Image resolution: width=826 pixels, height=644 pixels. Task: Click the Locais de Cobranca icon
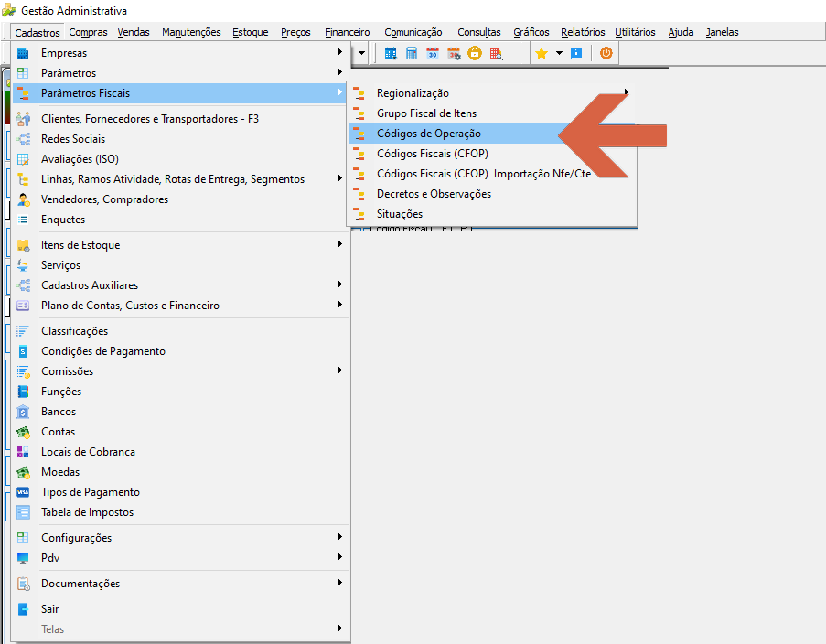pos(23,452)
